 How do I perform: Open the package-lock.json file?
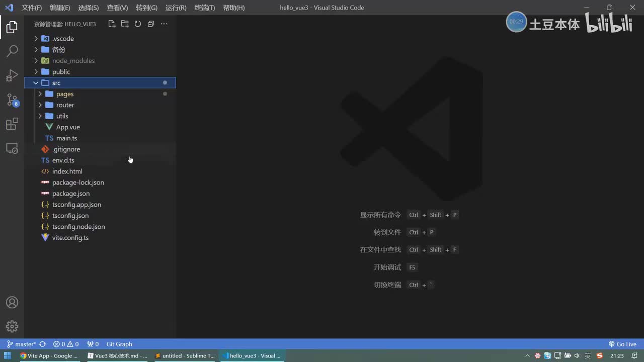pos(100,183)
